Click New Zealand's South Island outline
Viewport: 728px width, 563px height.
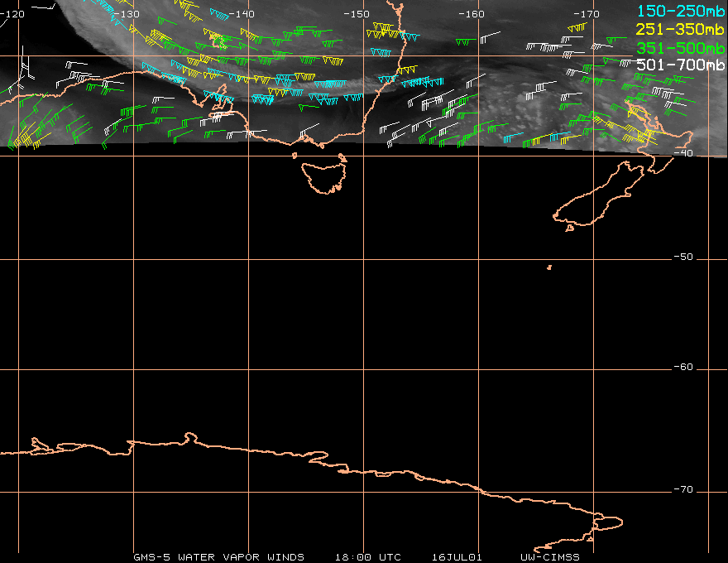pyautogui.click(x=598, y=195)
